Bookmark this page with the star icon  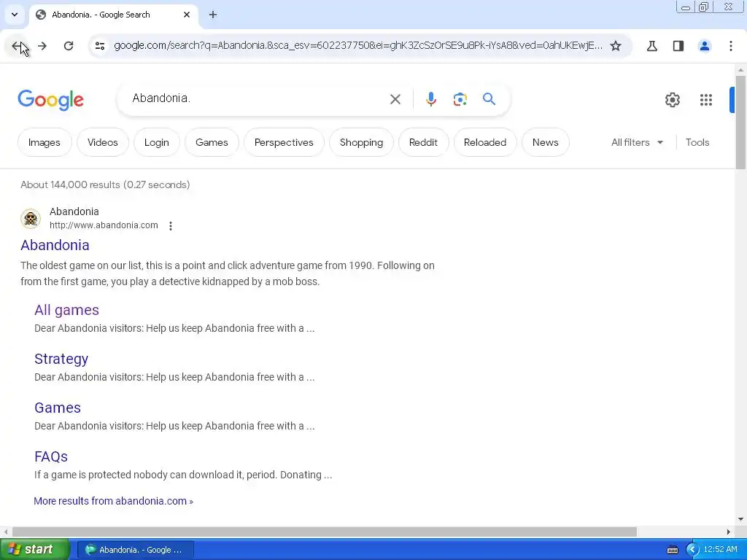point(616,46)
